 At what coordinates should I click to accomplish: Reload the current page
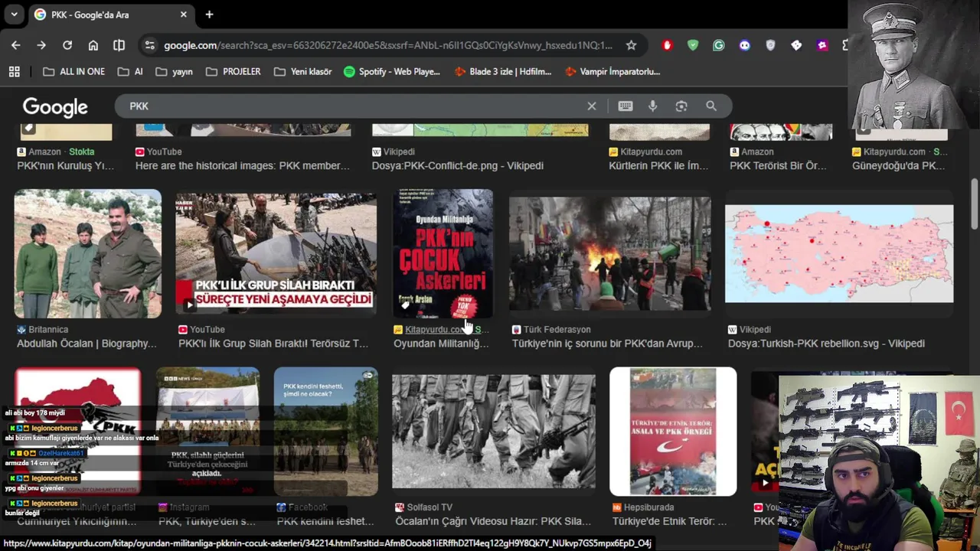point(67,45)
